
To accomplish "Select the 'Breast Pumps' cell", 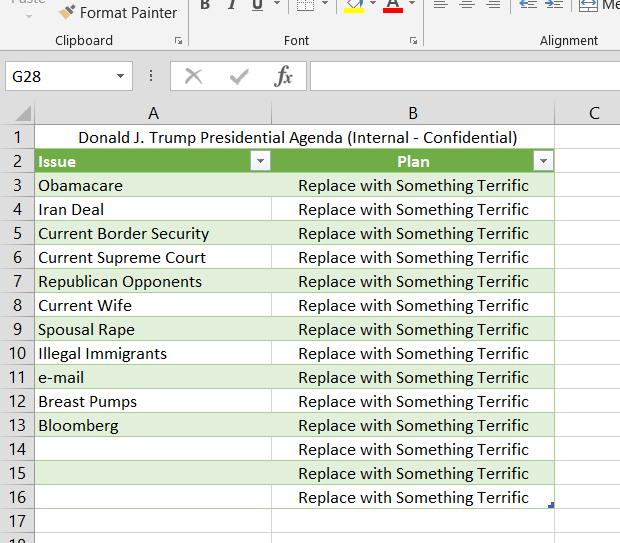I will (x=153, y=401).
